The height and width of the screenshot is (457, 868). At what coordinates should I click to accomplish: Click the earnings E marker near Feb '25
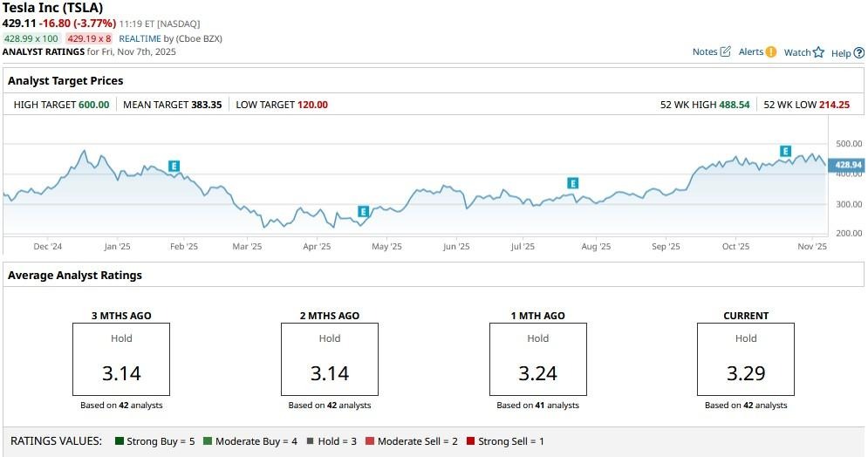174,166
